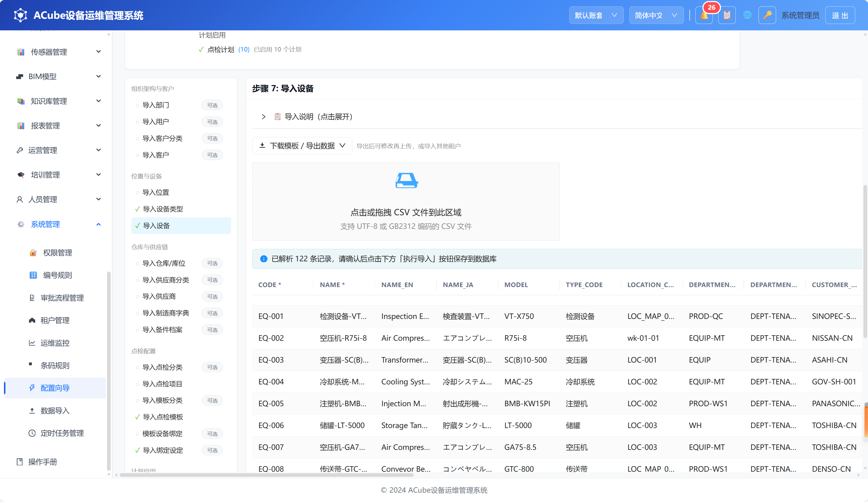Click the CODE column header
Image resolution: width=868 pixels, height=502 pixels.
(270, 285)
